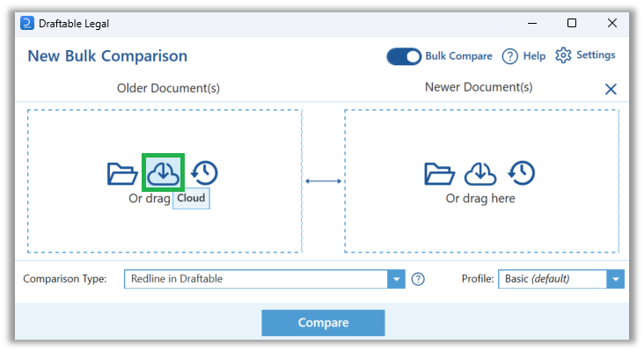Click the Cloud download icon for Newer Documents
This screenshot has width=644, height=352.
[480, 173]
